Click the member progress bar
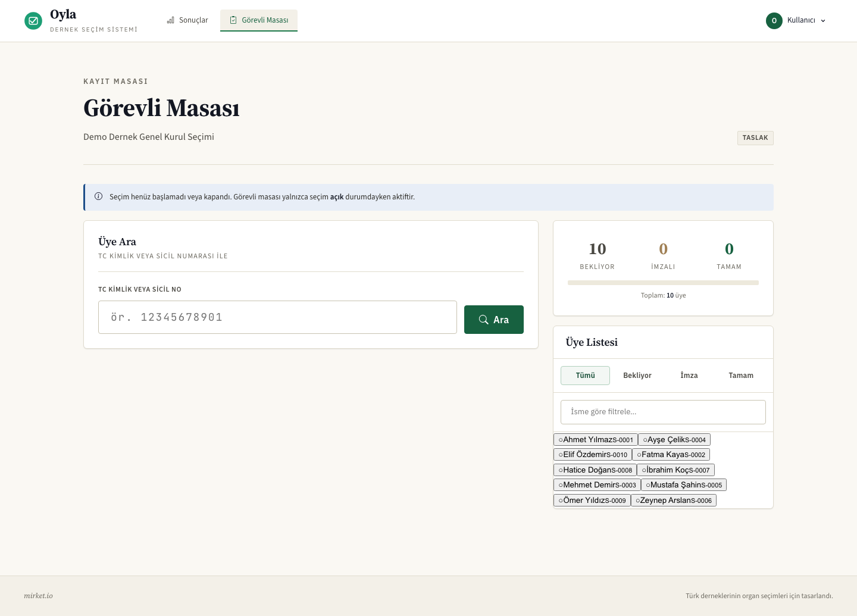The width and height of the screenshot is (857, 616). click(x=663, y=283)
